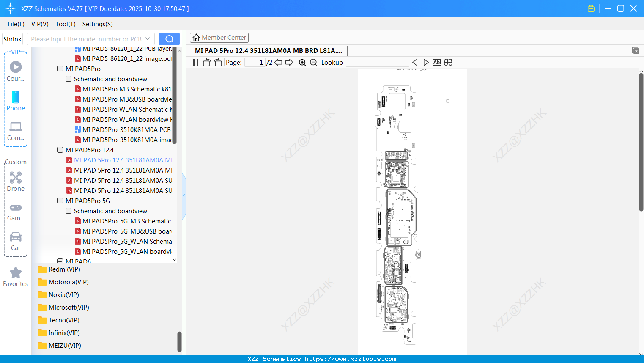The image size is (644, 363).
Task: Open MI PAD5Pro_5G_MB&USB boardview file
Action: 123,231
